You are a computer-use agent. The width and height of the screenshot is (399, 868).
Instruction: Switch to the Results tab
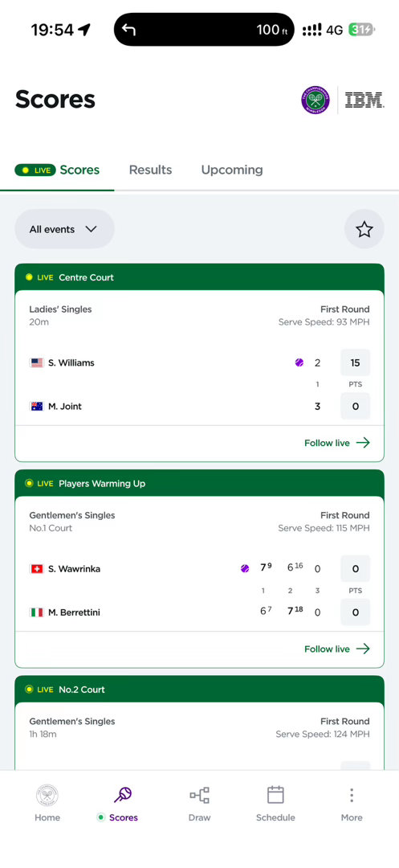[150, 170]
